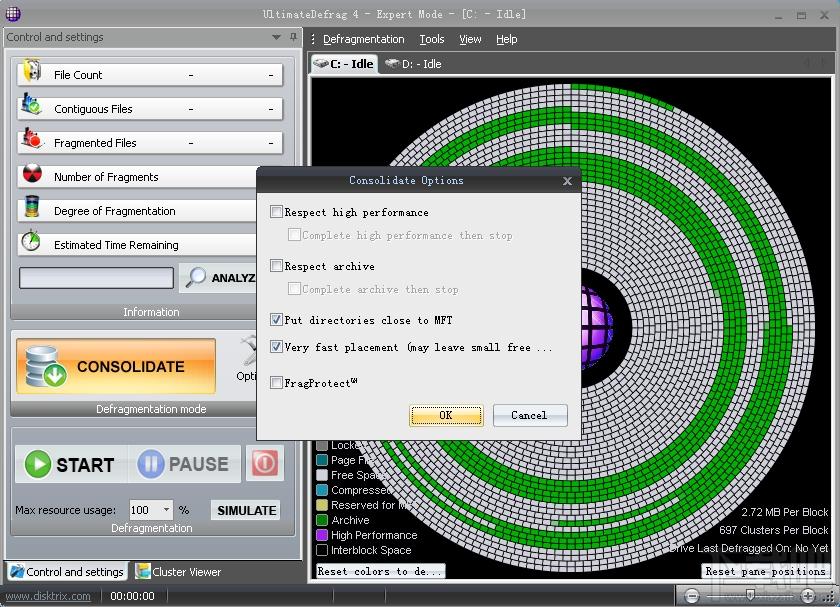The height and width of the screenshot is (607, 840).
Task: Click the Degree of Fragmentation icon
Action: click(x=32, y=207)
